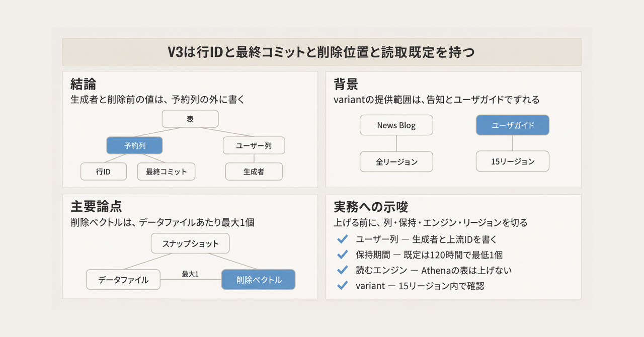Viewport: 644px width, 337px height.
Task: Select the item variant ― 15リージョン内で確認
Action: pyautogui.click(x=420, y=286)
